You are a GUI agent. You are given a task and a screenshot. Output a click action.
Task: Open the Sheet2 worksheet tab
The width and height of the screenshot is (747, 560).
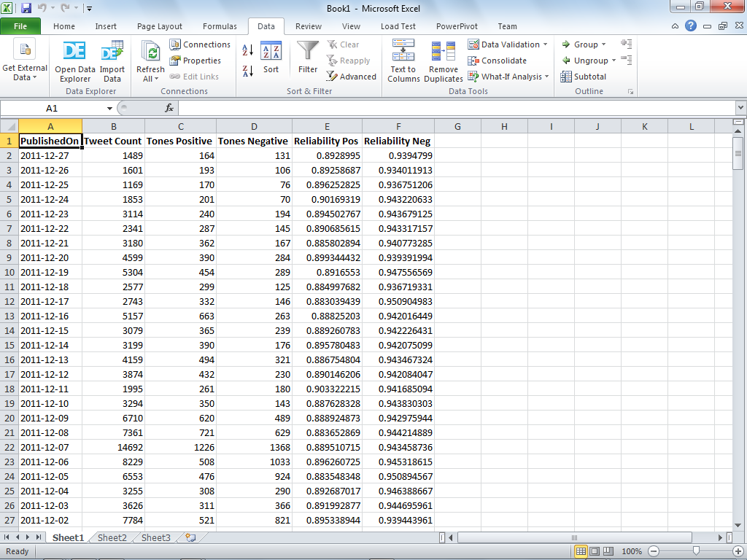(x=112, y=537)
